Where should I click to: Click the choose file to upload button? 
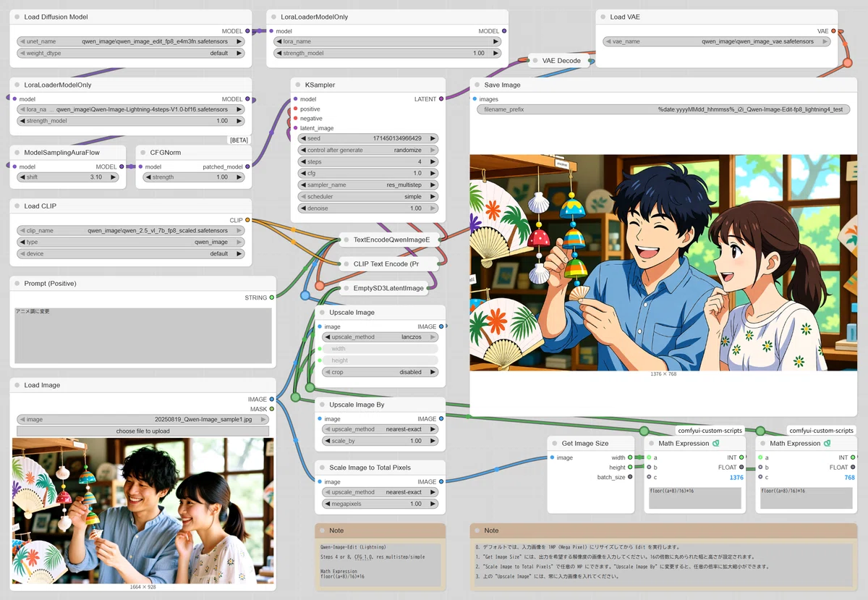[142, 431]
